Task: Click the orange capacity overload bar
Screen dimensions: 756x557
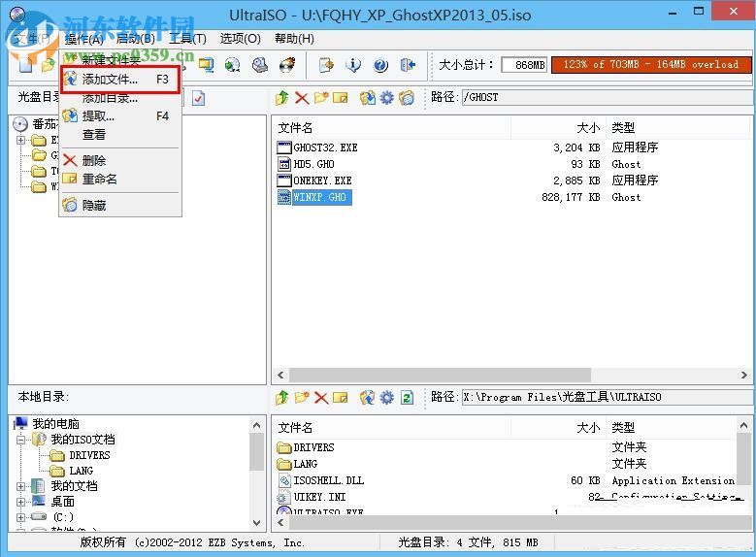Action: 651,65
